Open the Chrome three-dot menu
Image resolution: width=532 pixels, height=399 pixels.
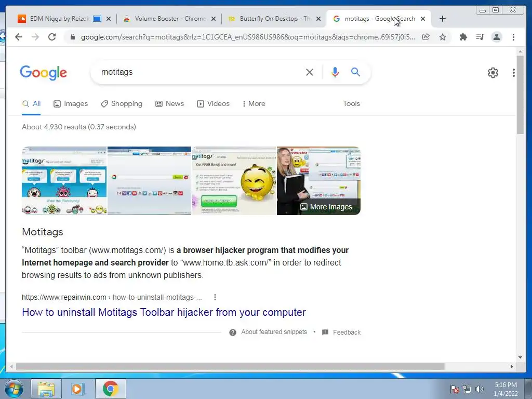pyautogui.click(x=513, y=37)
